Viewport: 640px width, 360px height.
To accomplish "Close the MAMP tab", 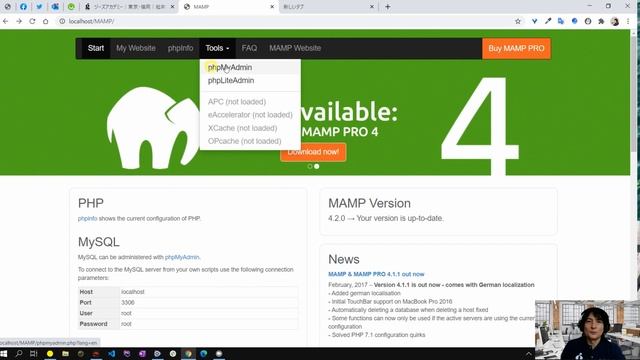I will 272,7.
